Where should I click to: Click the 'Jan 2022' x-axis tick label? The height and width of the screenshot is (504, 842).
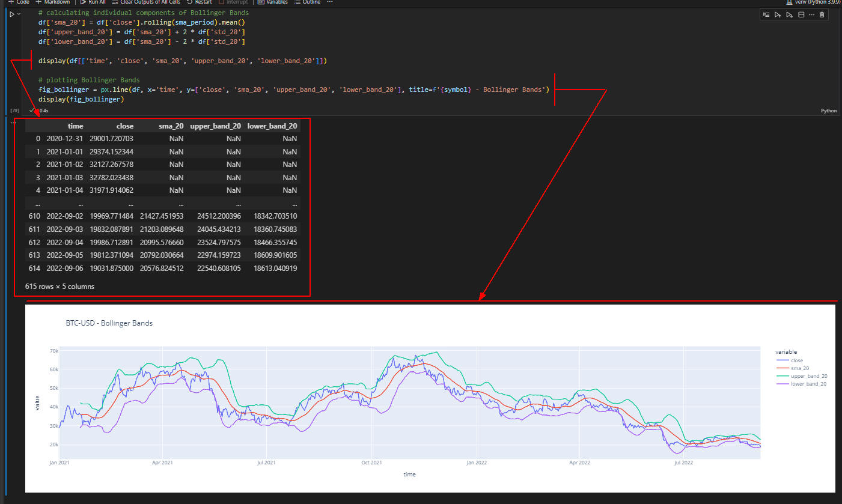477,463
